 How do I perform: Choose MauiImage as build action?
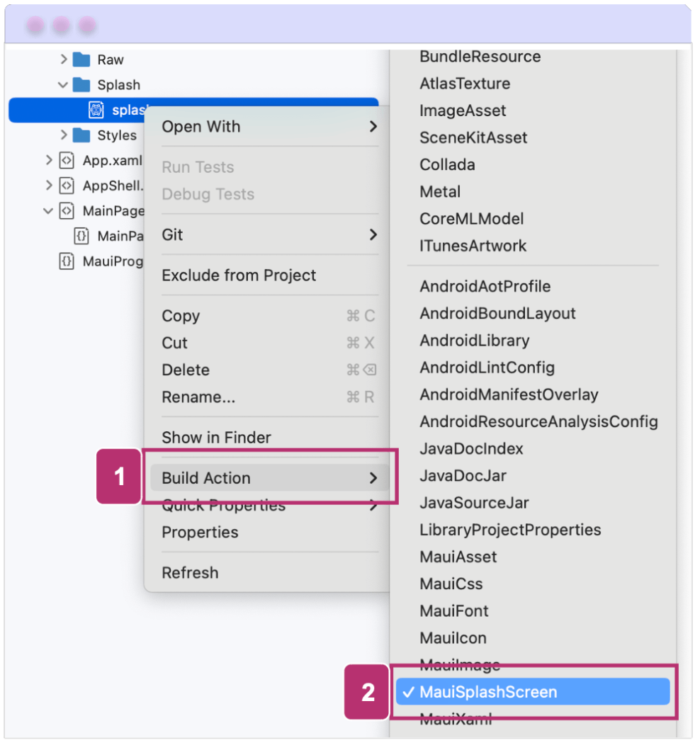click(x=460, y=665)
